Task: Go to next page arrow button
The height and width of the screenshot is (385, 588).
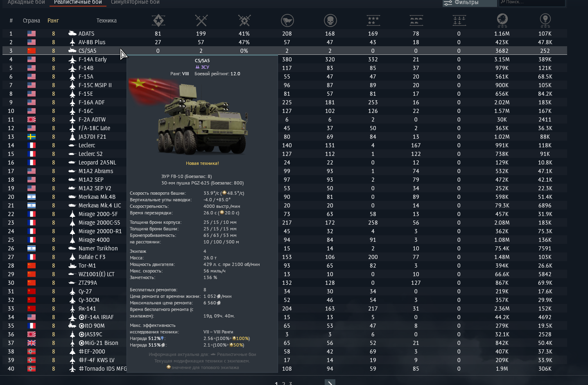Action: point(330,383)
